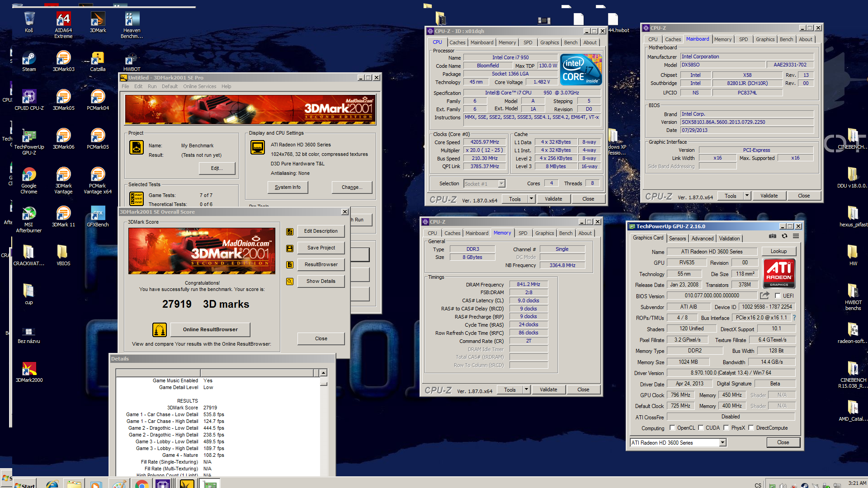Open Online Services menu in 3DMark2001
This screenshot has height=488, width=868.
[x=199, y=86]
